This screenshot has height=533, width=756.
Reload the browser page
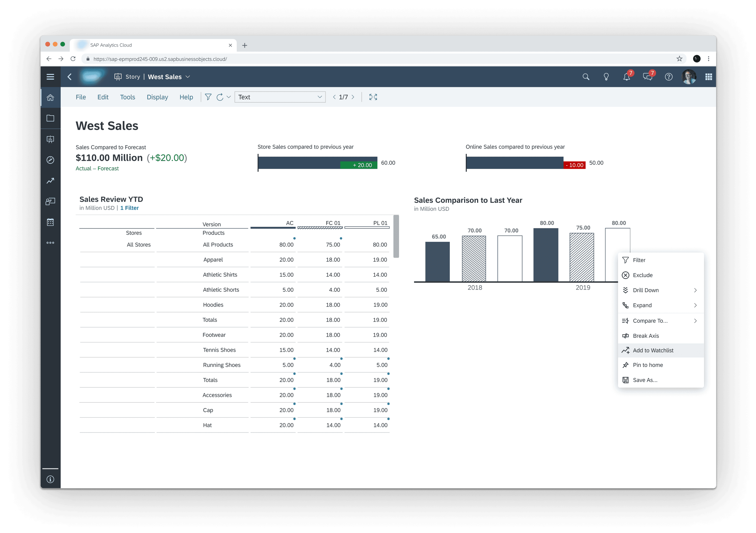click(x=73, y=59)
